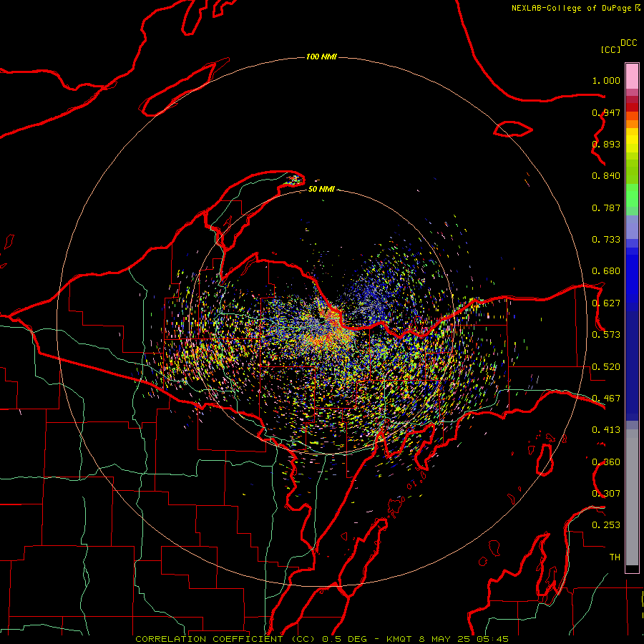Click the 05:45 timestamp in the caption
This screenshot has width=644, height=644.
coord(492,639)
